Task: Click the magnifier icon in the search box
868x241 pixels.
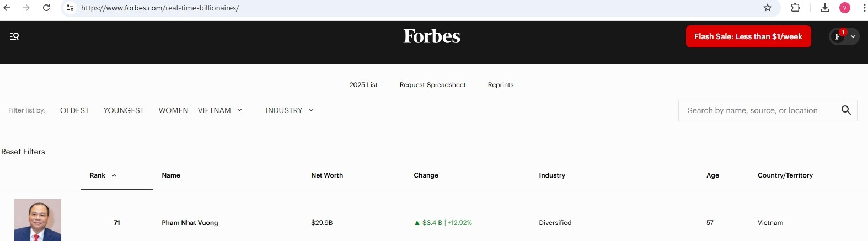Action: coord(846,110)
